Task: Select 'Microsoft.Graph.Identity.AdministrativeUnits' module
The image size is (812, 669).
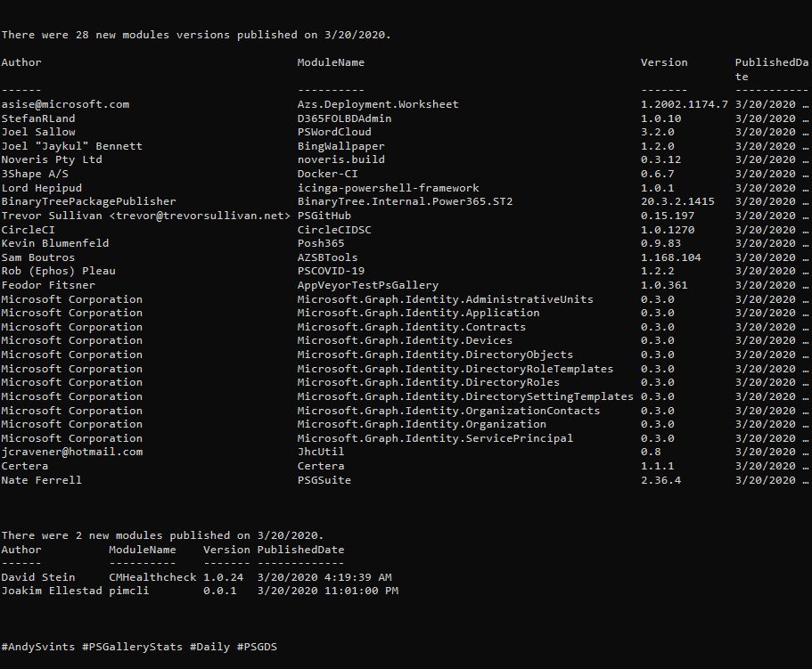Action: tap(446, 299)
